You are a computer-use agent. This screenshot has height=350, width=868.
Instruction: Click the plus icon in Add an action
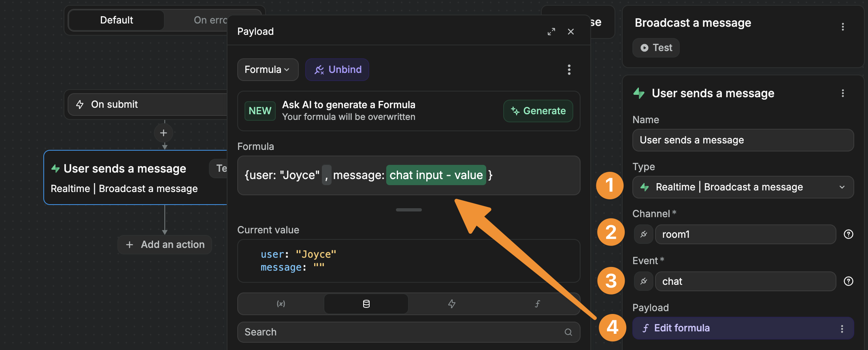(x=130, y=245)
